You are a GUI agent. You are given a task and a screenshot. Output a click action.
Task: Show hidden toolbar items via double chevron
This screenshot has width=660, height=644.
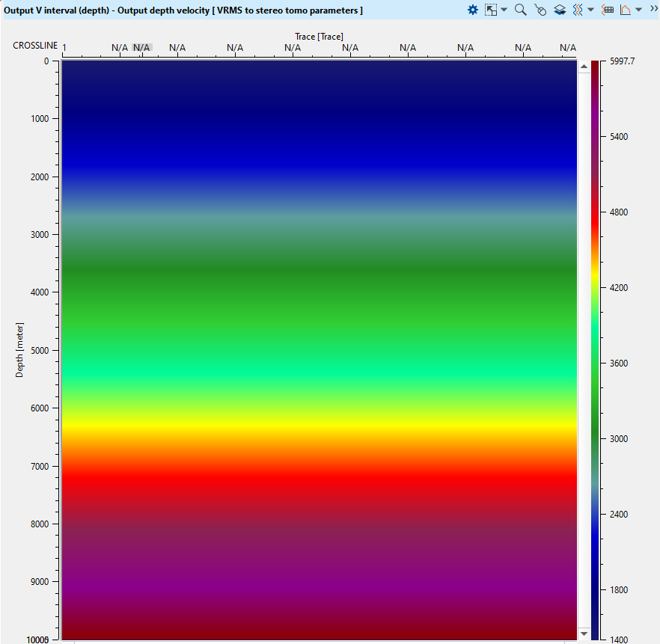pos(653,8)
